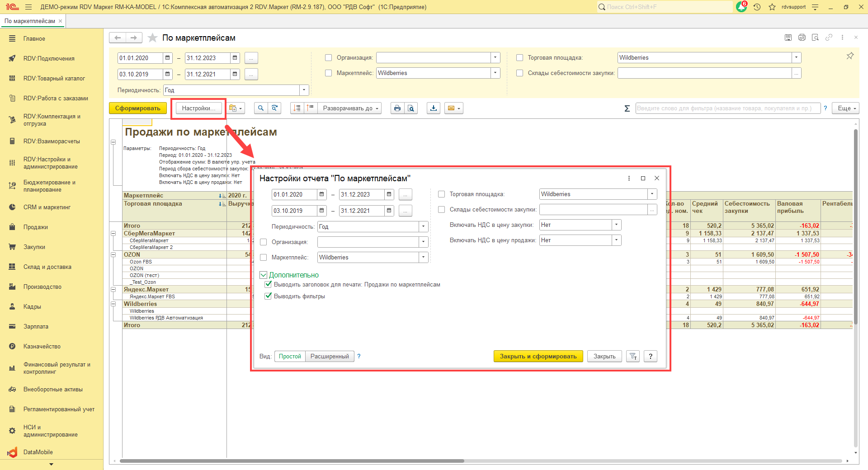The width and height of the screenshot is (868, 470).
Task: Tick the 'Торговая площадка' checkbox in dialog
Action: (442, 194)
